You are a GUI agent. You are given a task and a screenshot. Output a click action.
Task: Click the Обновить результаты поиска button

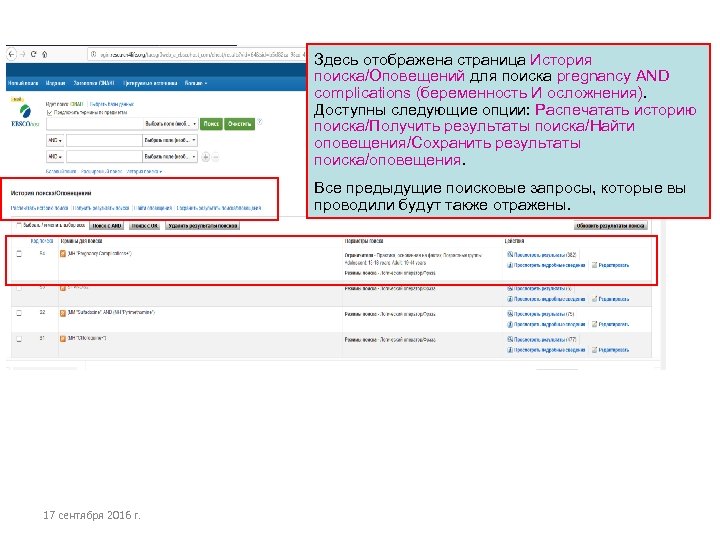point(610,226)
